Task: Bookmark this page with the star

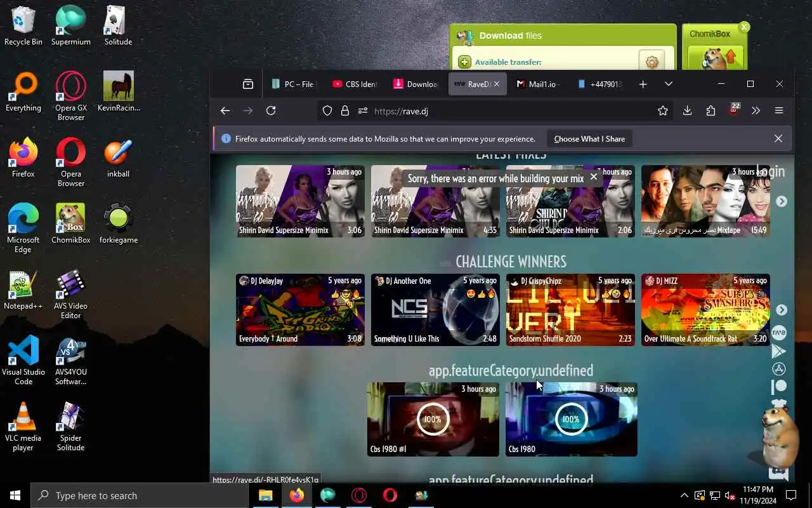Action: tap(663, 110)
